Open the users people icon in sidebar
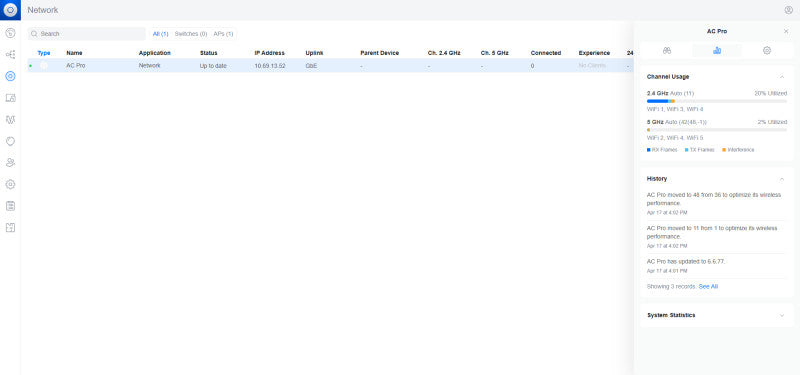The height and width of the screenshot is (375, 800). tap(10, 163)
